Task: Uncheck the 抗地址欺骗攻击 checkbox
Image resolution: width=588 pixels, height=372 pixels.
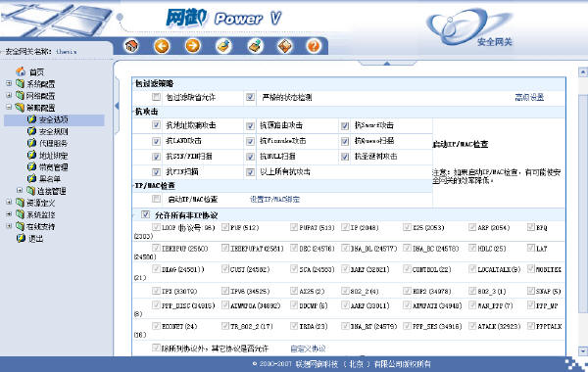Action: 156,125
